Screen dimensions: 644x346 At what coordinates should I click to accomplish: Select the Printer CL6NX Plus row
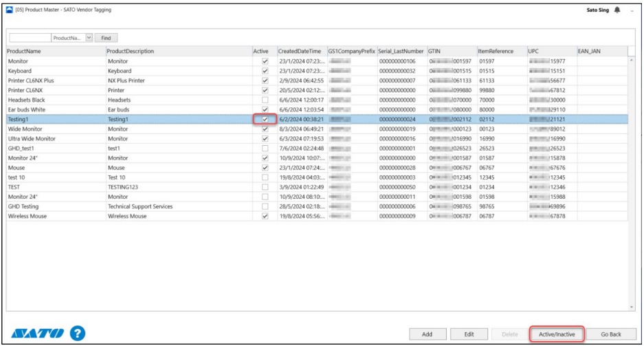[x=55, y=80]
